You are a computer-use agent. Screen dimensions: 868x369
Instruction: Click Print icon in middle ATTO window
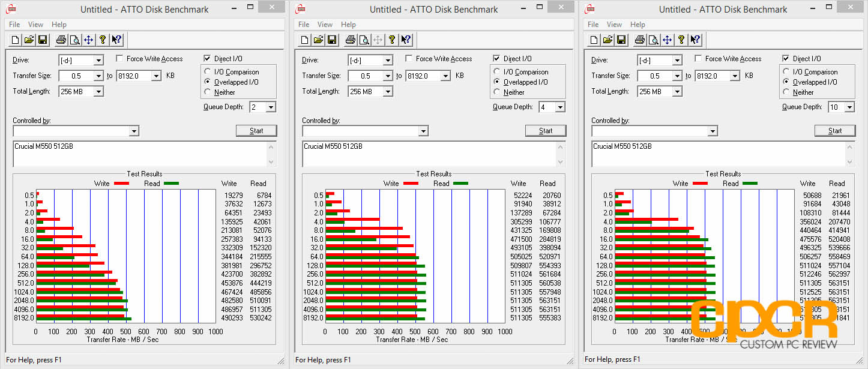350,40
